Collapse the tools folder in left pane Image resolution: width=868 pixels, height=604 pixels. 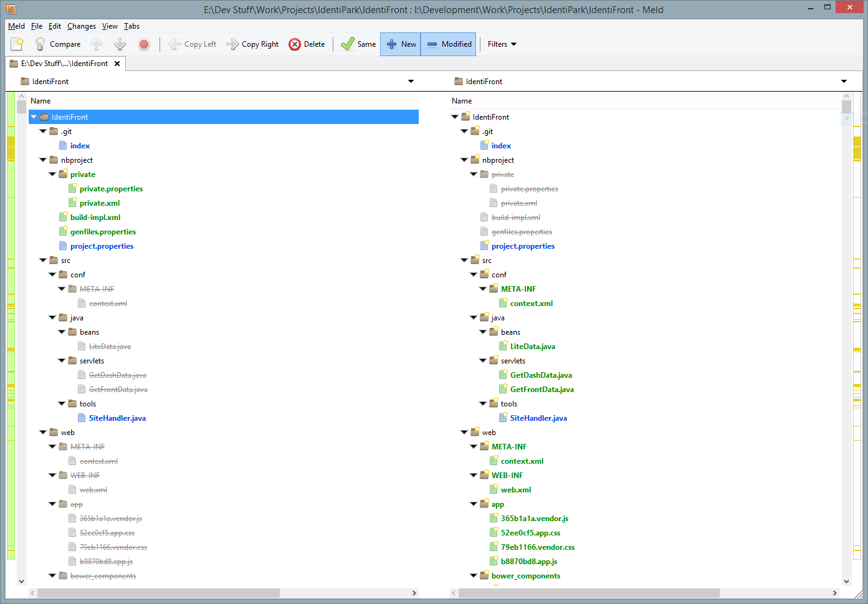tap(62, 404)
